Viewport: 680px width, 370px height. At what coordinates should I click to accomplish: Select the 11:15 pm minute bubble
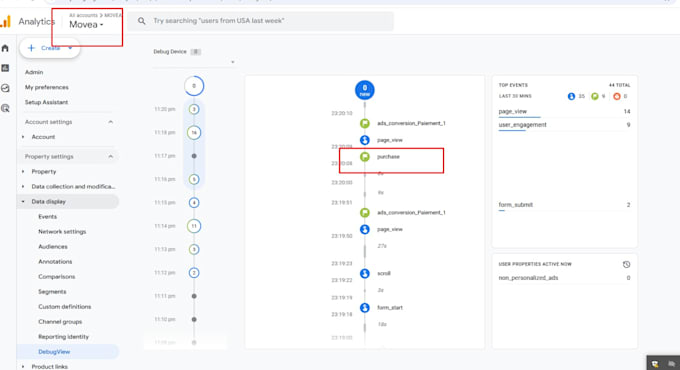pos(194,203)
